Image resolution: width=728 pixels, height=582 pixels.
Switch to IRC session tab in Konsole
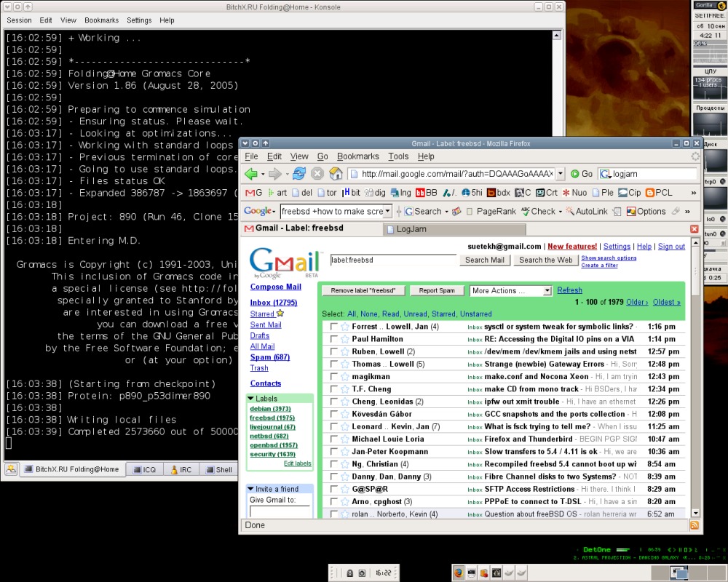(181, 470)
